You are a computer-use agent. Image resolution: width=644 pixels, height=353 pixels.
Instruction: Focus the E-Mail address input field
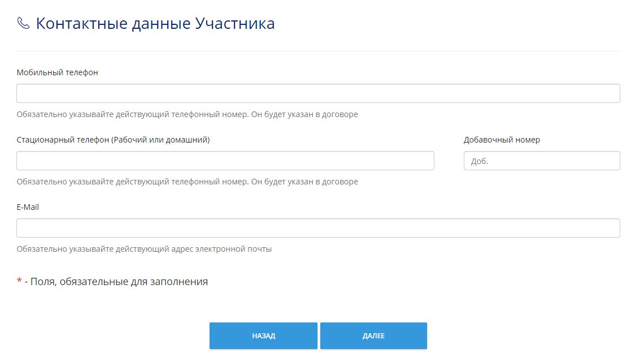318,228
